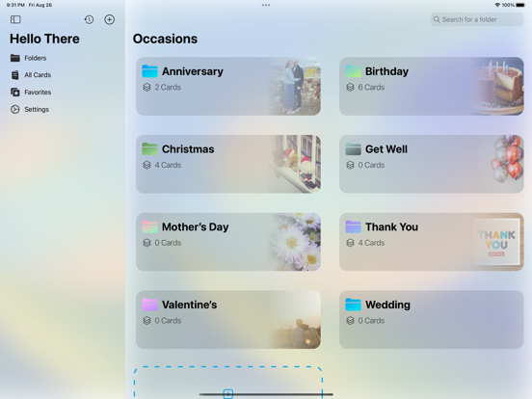This screenshot has width=532, height=399.
Task: Click the Valentine's pink folder icon
Action: [x=149, y=305]
